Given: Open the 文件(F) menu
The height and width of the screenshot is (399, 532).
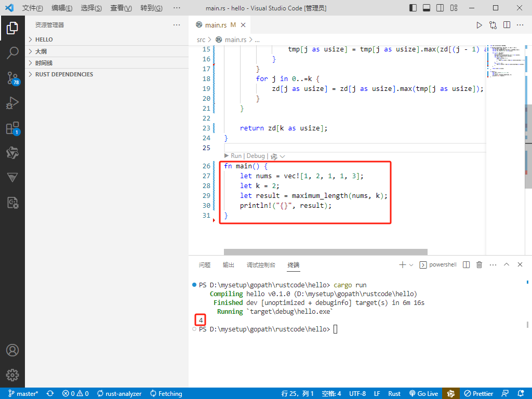Looking at the screenshot, I should [x=33, y=8].
